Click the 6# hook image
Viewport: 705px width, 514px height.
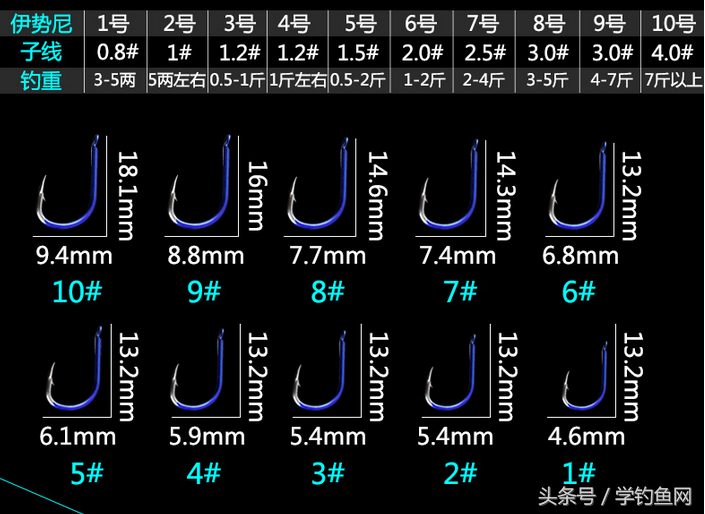579,184
